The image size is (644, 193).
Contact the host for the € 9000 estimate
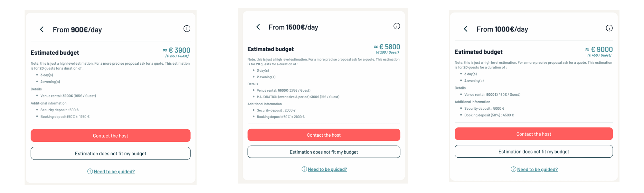click(534, 134)
